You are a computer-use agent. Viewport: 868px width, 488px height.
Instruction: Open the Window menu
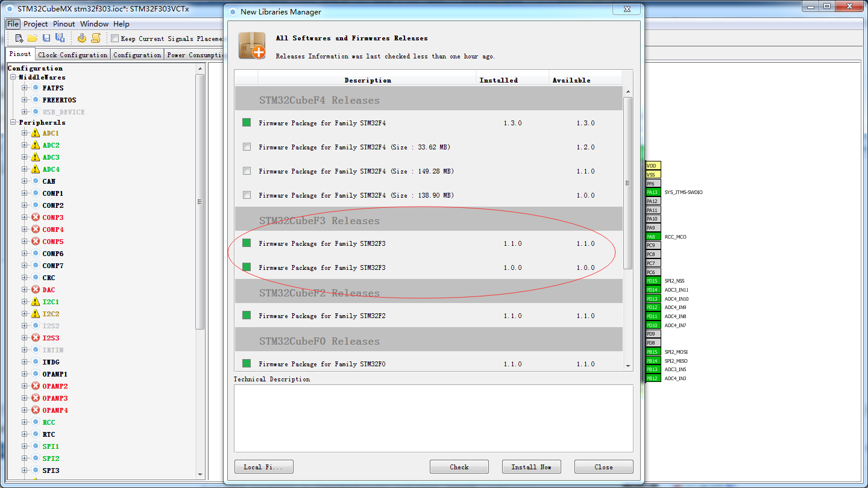click(95, 24)
